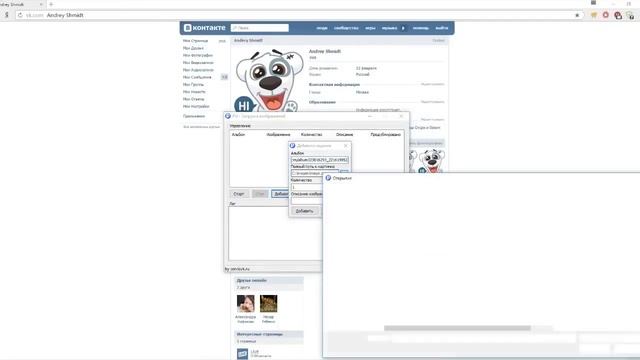Click the image uploader window title icon
Viewport: 640px width, 360px height.
click(228, 116)
